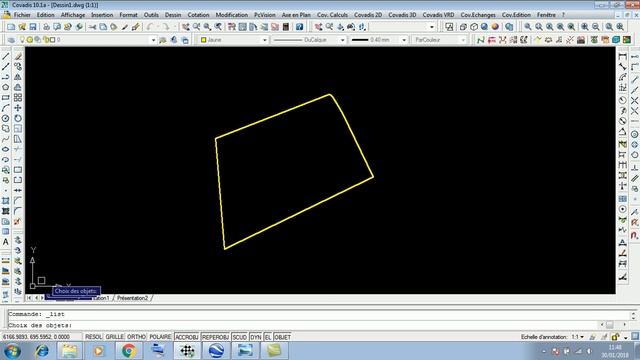Click the command line scrollbar thumb

[609, 325]
